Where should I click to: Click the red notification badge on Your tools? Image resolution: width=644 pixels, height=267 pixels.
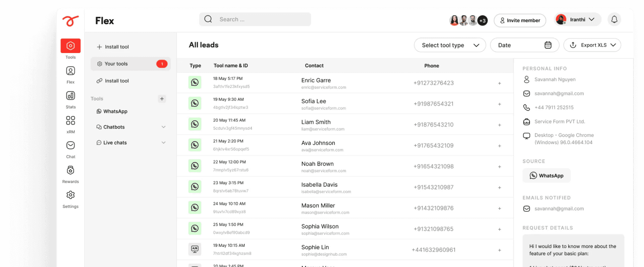tap(162, 63)
